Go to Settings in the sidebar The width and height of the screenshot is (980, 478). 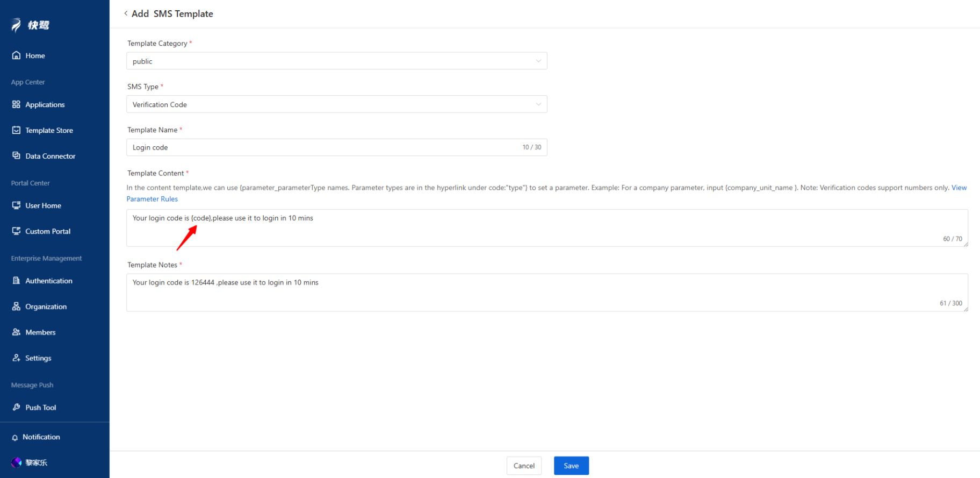pos(38,358)
